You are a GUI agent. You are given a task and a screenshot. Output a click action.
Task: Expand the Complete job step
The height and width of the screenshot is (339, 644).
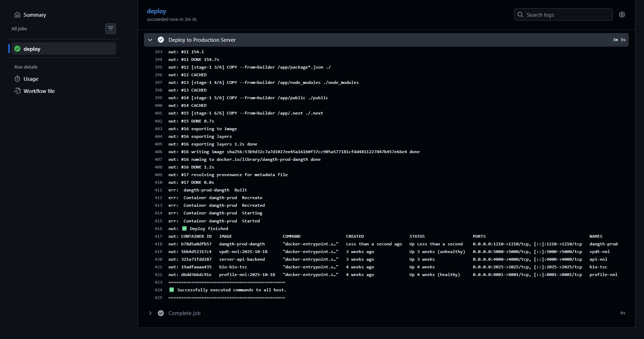coord(150,313)
